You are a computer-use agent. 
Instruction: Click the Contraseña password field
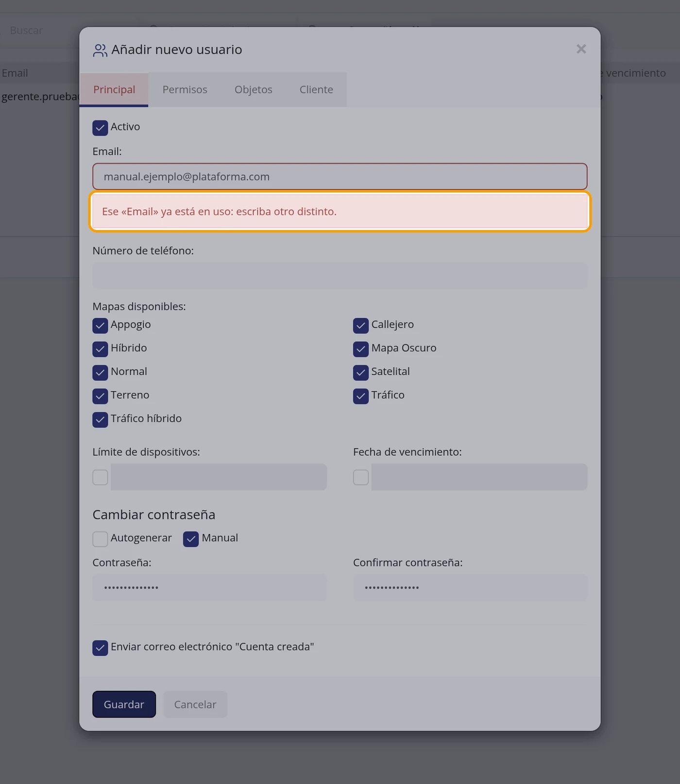209,587
